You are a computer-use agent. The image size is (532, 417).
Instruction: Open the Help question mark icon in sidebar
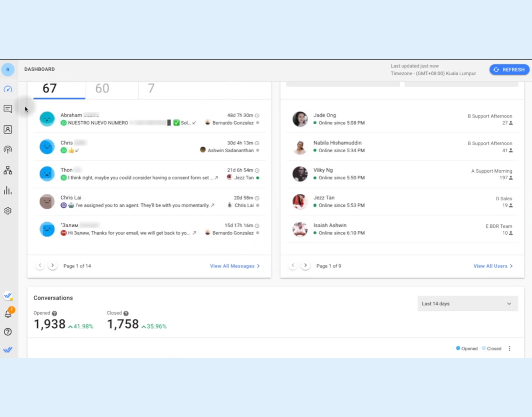(x=8, y=332)
